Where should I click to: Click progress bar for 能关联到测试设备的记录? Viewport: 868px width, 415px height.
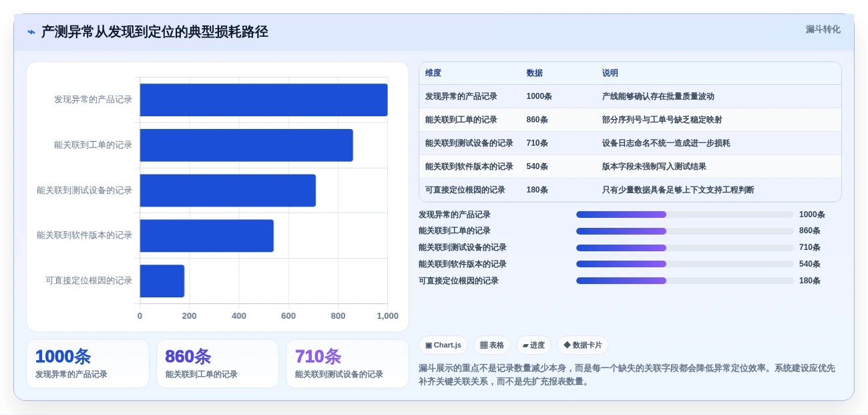tap(685, 248)
